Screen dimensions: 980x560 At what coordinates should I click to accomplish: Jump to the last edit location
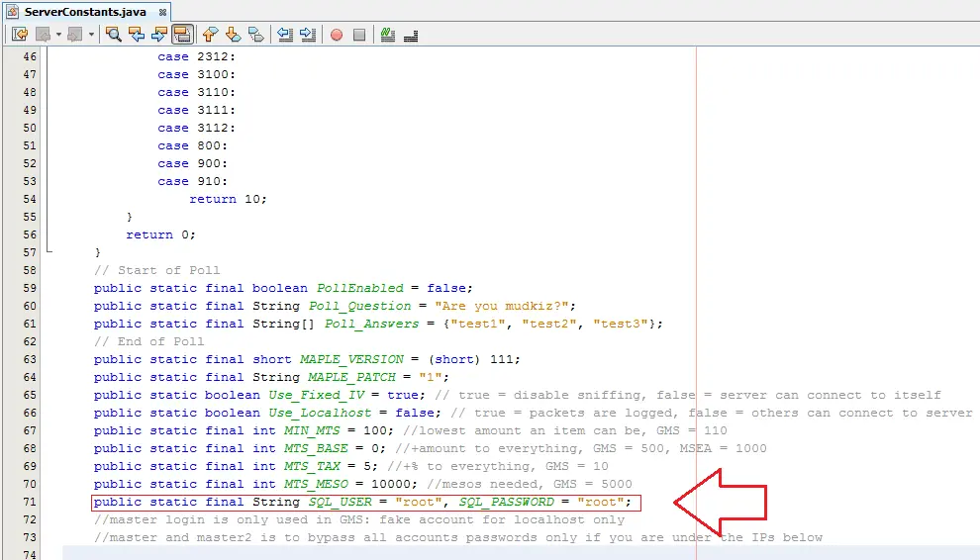[x=20, y=35]
